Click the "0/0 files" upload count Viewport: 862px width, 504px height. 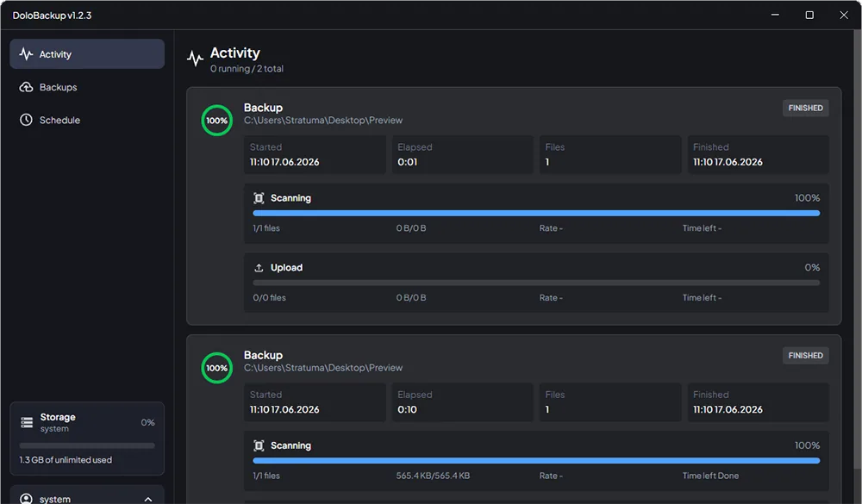(x=269, y=298)
